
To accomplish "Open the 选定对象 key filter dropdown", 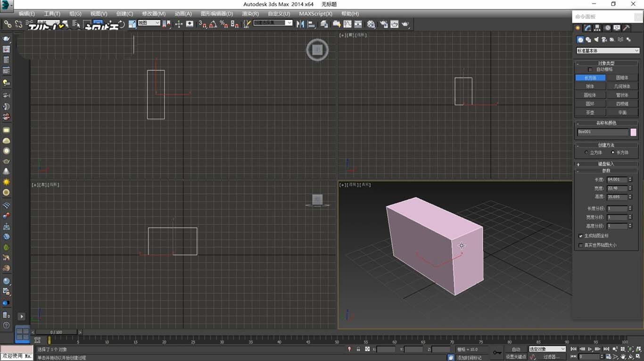I will coord(547,349).
